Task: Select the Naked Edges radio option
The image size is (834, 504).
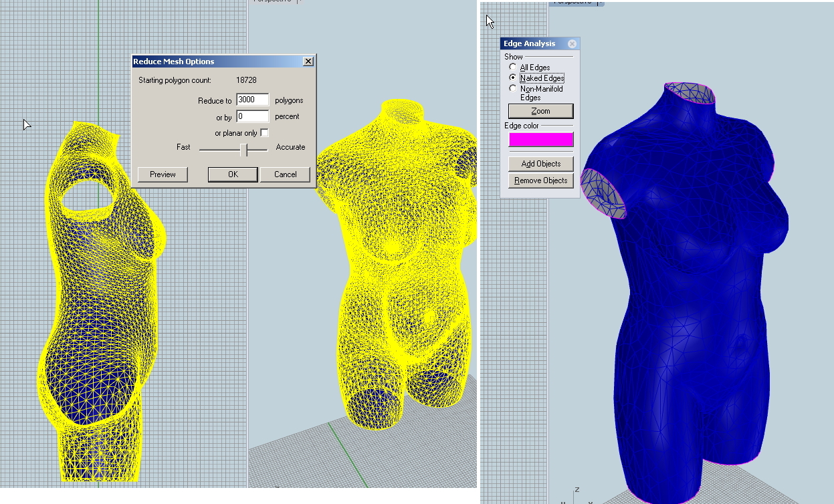Action: (x=513, y=78)
